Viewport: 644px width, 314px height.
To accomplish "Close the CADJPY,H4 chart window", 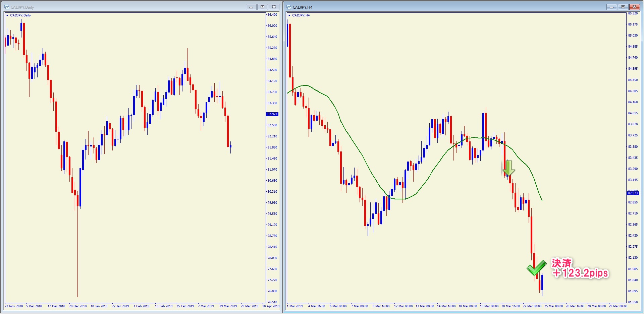I will pyautogui.click(x=635, y=7).
